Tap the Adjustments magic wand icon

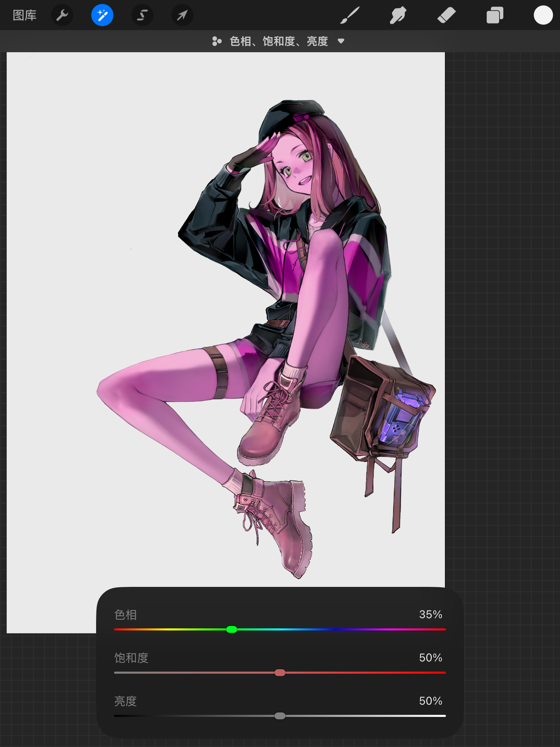click(102, 15)
